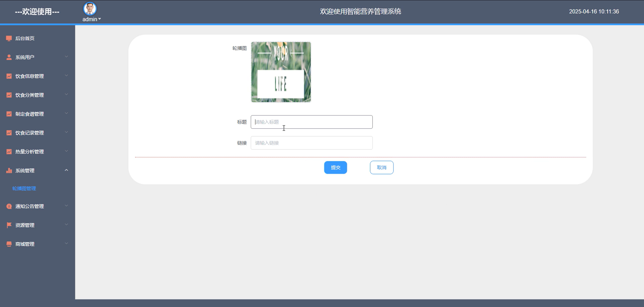644x307 pixels.
Task: Click the shop icon beside 商城管理
Action: [x=9, y=244]
